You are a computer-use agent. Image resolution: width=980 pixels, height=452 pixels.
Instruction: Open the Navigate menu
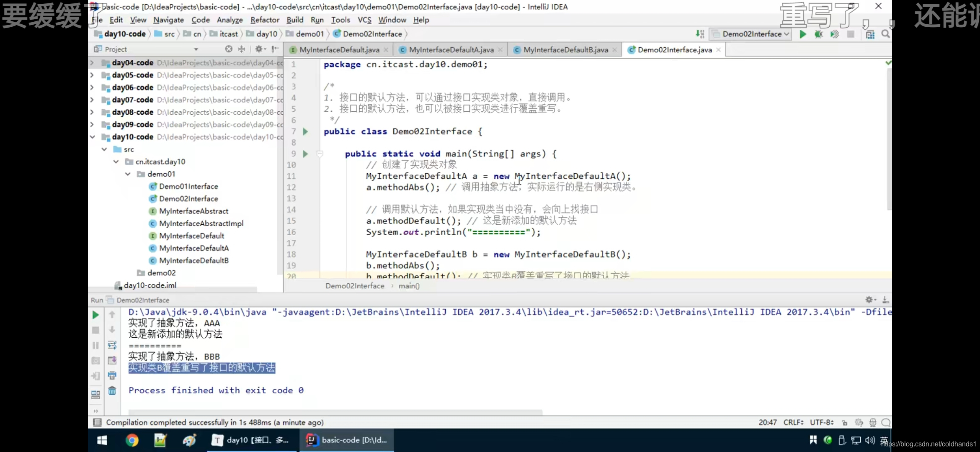click(168, 20)
